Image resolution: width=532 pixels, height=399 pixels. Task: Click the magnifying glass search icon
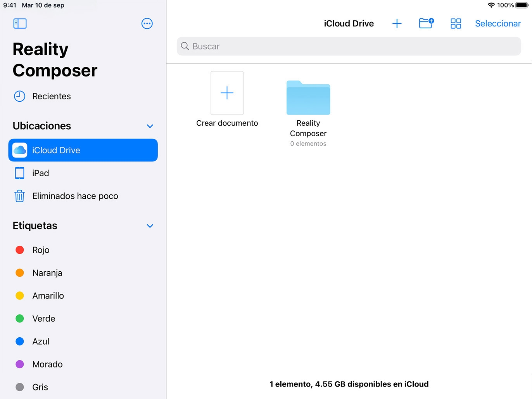tap(185, 46)
